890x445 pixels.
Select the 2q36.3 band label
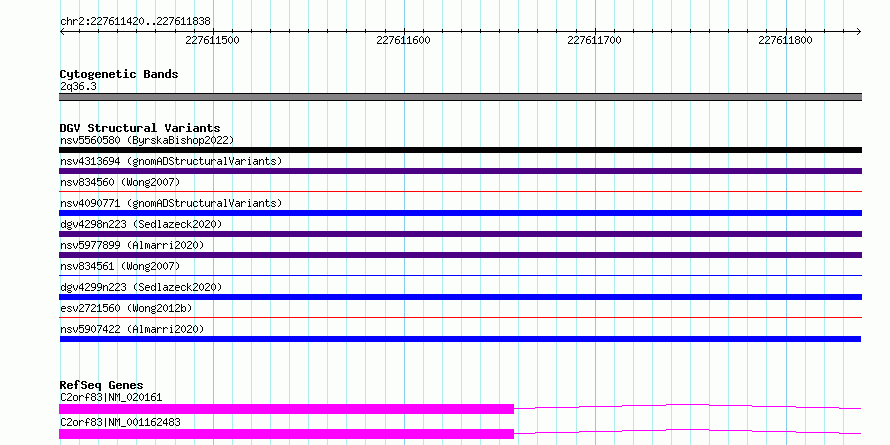[x=78, y=87]
